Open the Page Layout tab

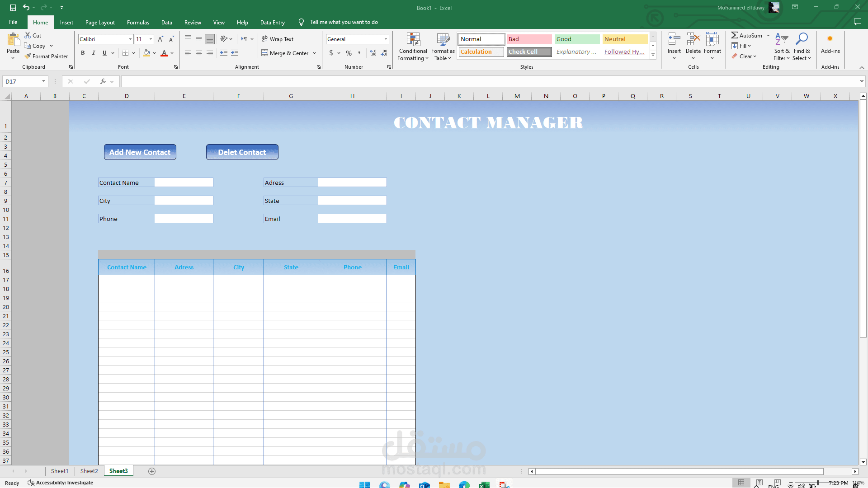click(100, 22)
